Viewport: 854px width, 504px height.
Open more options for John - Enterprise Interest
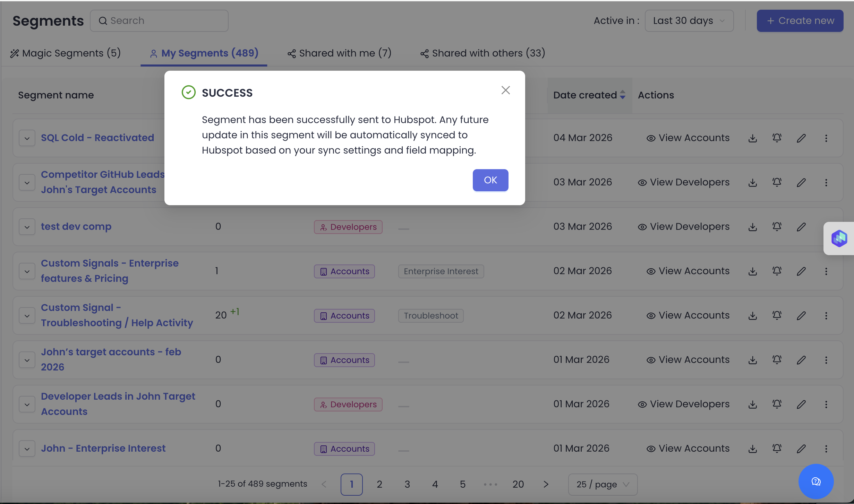(x=826, y=449)
